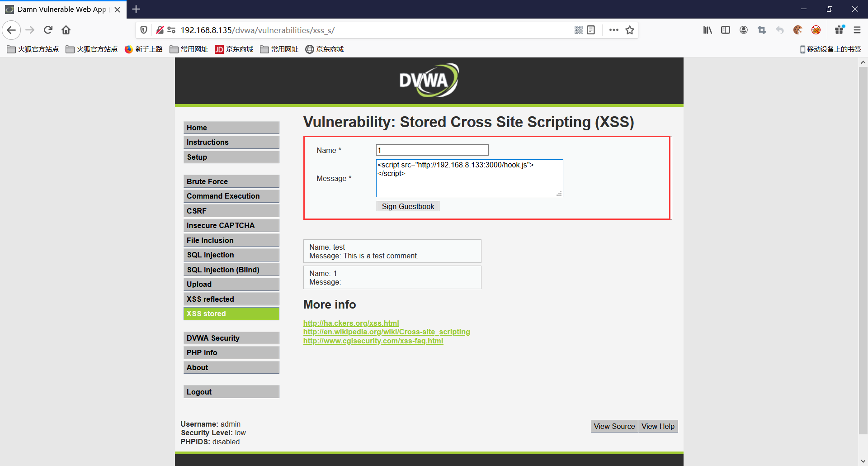Image resolution: width=868 pixels, height=466 pixels.
Task: Click the browser Forward arrow button
Action: click(30, 30)
